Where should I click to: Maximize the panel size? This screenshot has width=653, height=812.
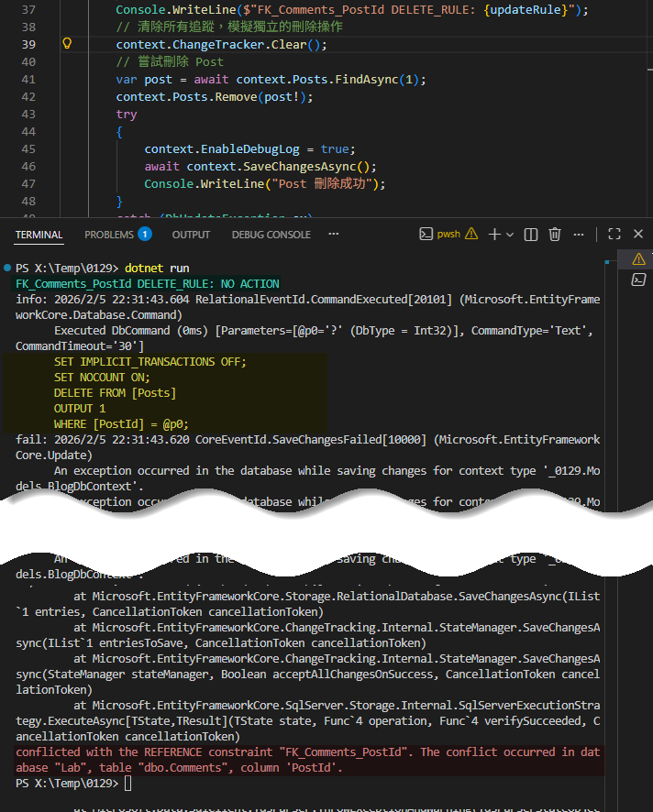coord(614,235)
